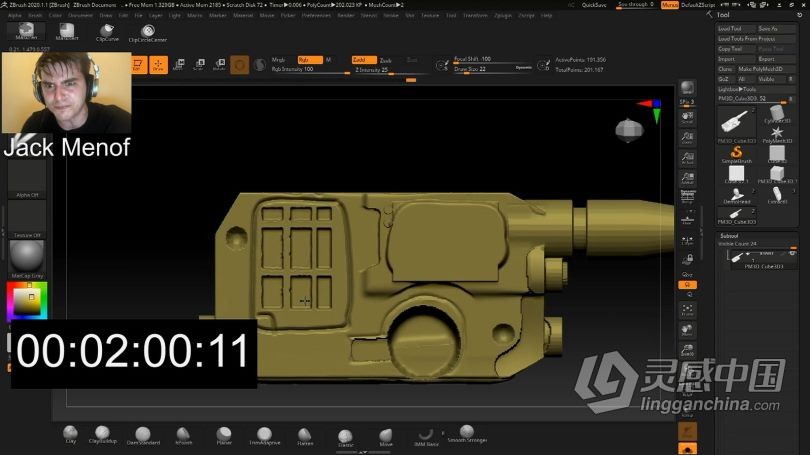Screen dimensions: 810x455
Task: Choose the IMM Basic brush
Action: (x=426, y=437)
